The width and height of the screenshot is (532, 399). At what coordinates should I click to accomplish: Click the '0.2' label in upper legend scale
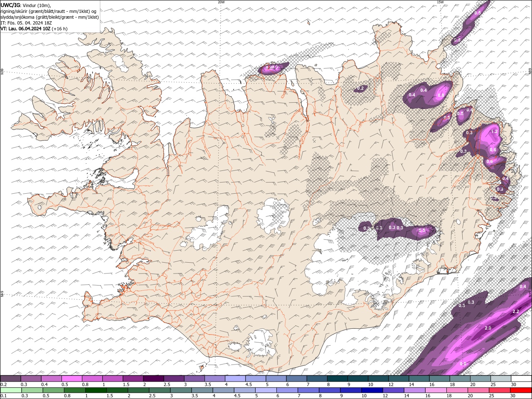4,384
